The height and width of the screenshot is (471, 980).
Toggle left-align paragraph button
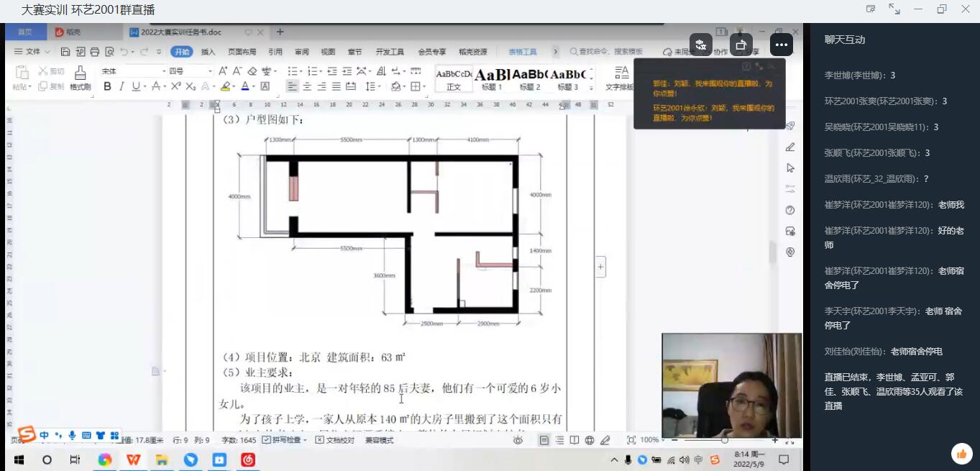click(292, 86)
